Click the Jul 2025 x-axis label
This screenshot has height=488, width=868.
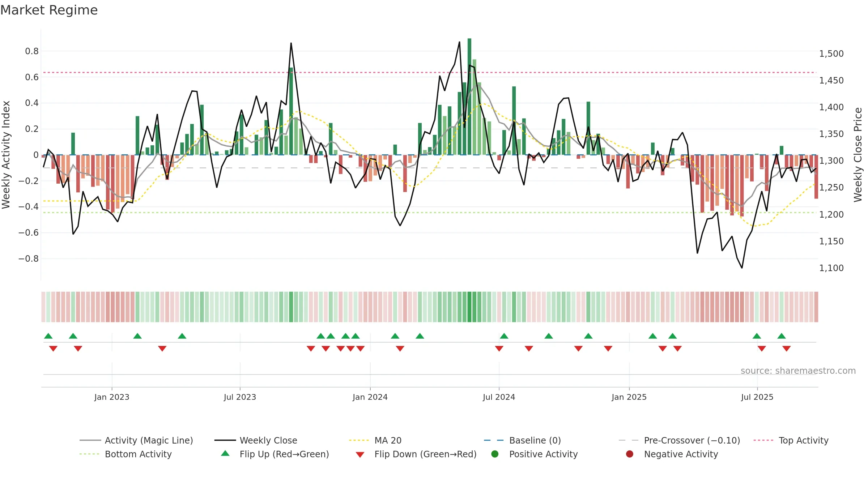click(x=757, y=397)
